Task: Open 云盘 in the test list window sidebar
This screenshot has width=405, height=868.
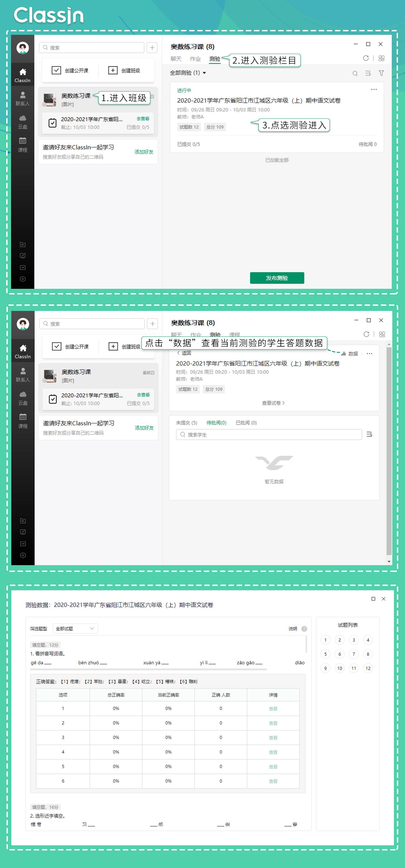Action: click(x=23, y=122)
